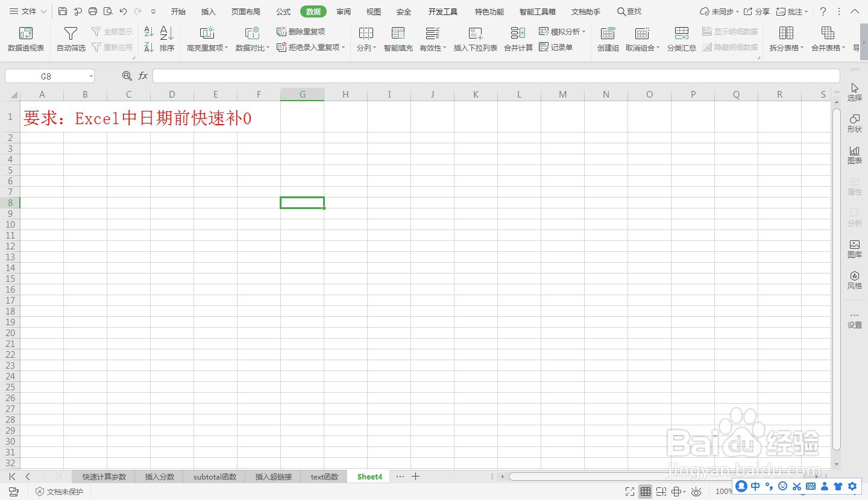Switch to the subtotal函数 sheet tab
Screen dimensions: 868x500
pyautogui.click(x=215, y=477)
